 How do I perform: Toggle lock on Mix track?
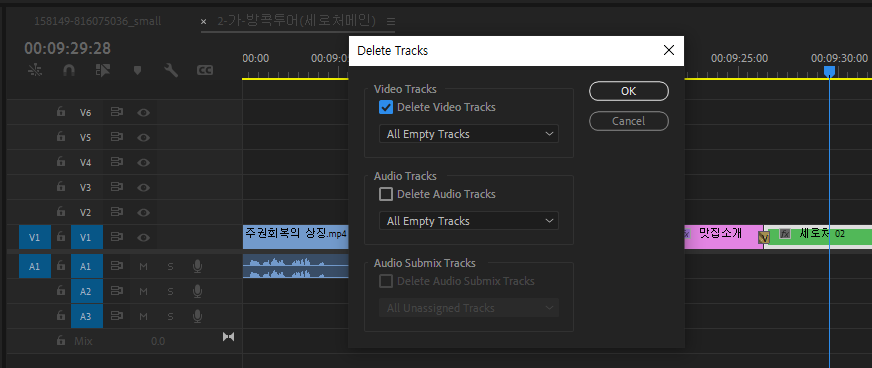61,341
